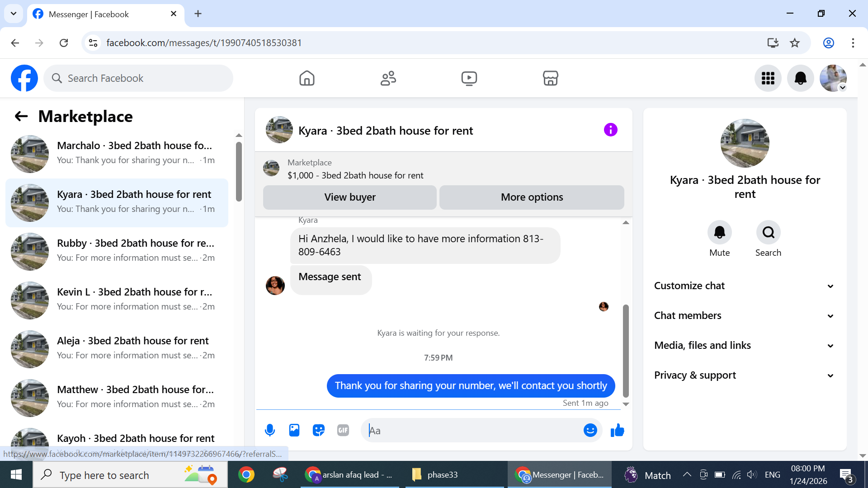Expand the Privacy & support section

pyautogui.click(x=745, y=375)
